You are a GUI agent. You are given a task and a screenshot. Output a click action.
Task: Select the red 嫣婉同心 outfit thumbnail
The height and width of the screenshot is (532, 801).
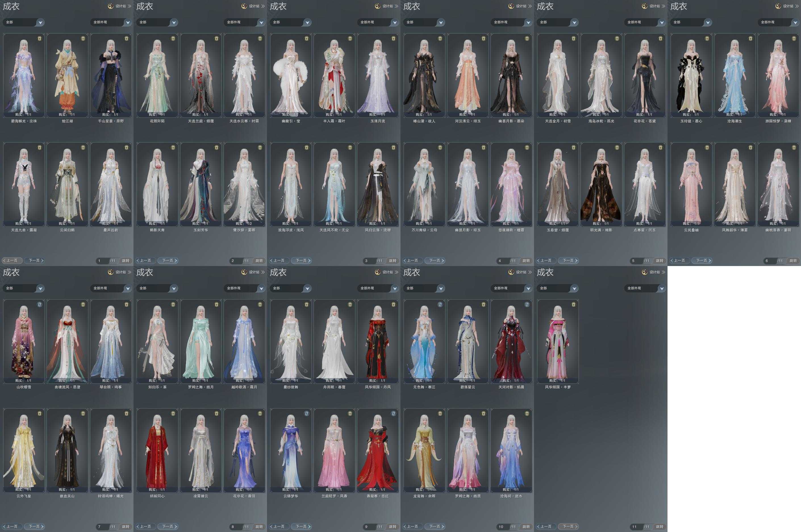[x=157, y=451]
